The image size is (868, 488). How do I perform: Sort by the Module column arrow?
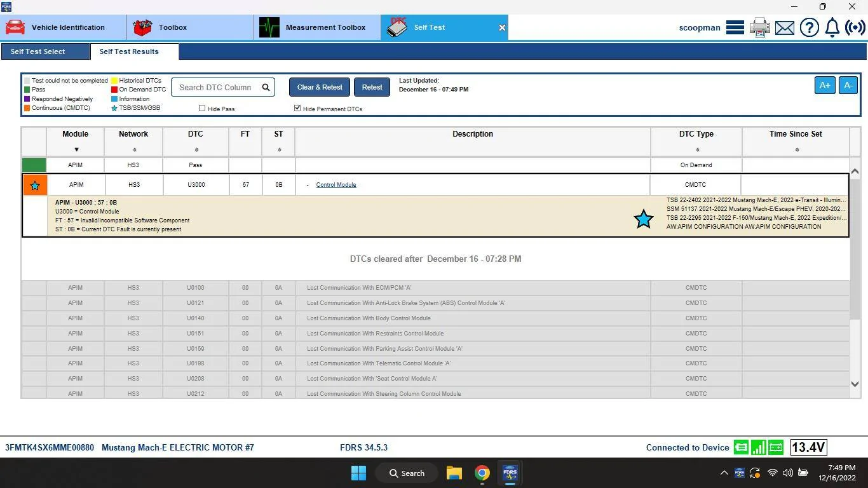pos(76,150)
